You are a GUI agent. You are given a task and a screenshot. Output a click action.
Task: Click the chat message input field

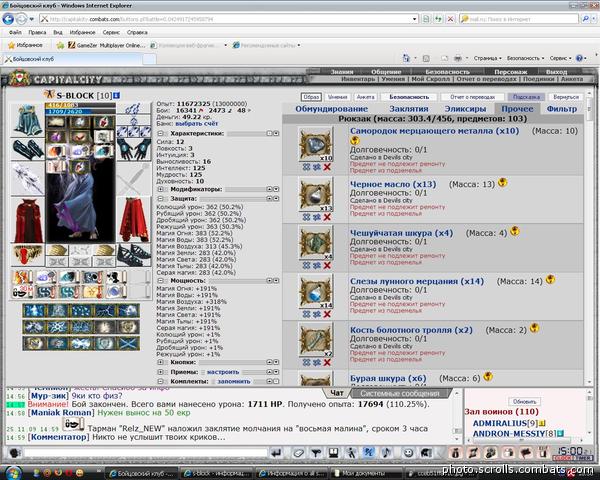click(x=145, y=453)
